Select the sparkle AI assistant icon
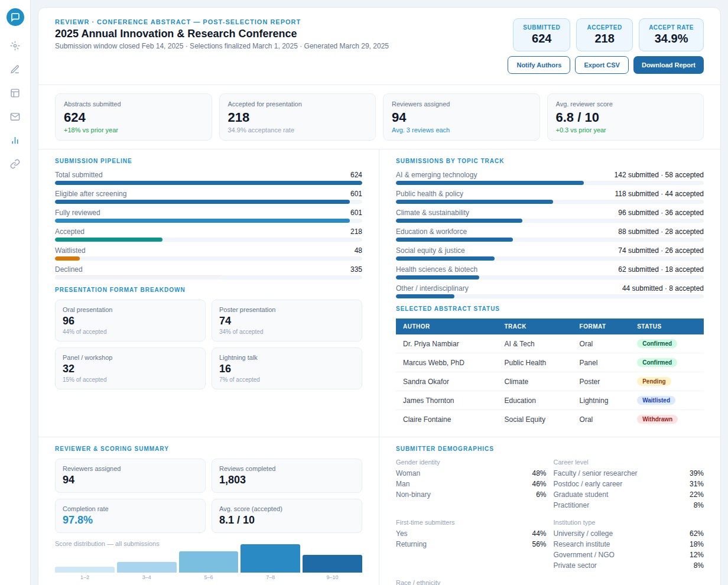Image resolution: width=728 pixels, height=585 pixels. [x=15, y=45]
